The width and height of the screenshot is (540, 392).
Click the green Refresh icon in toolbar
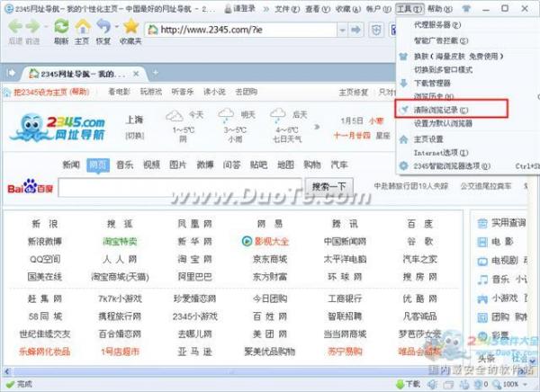[x=60, y=27]
